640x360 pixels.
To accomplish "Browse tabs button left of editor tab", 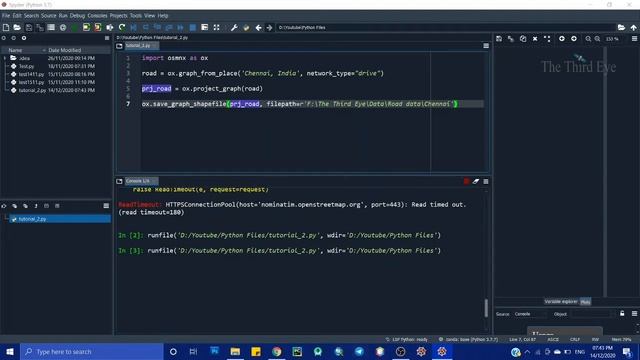I will click(x=119, y=46).
